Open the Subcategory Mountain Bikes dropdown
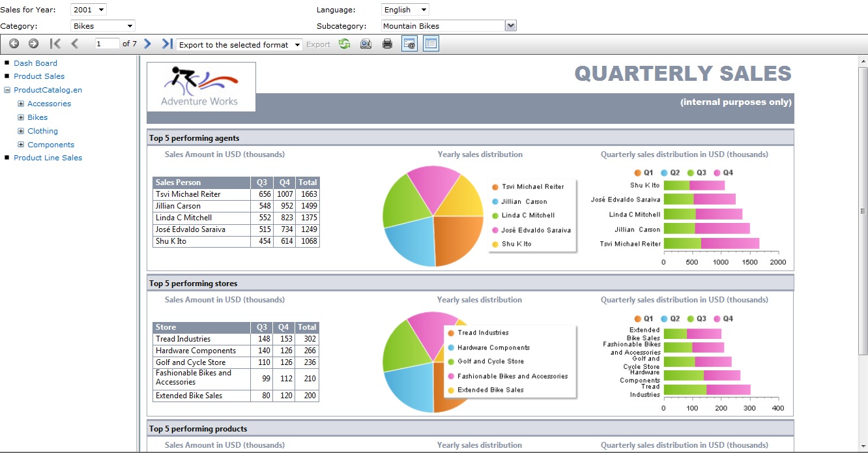 pyautogui.click(x=511, y=26)
